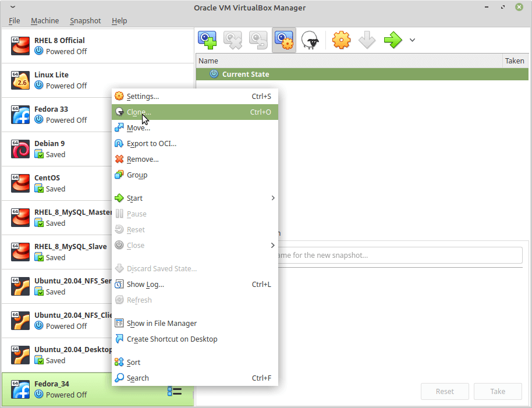
Task: Choose Show in File Manager entry
Action: point(195,323)
